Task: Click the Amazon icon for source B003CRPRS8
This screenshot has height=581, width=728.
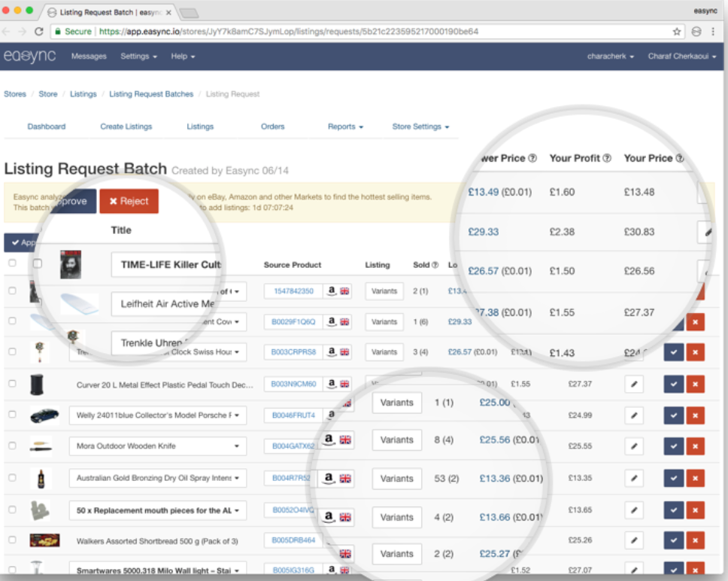Action: [331, 352]
